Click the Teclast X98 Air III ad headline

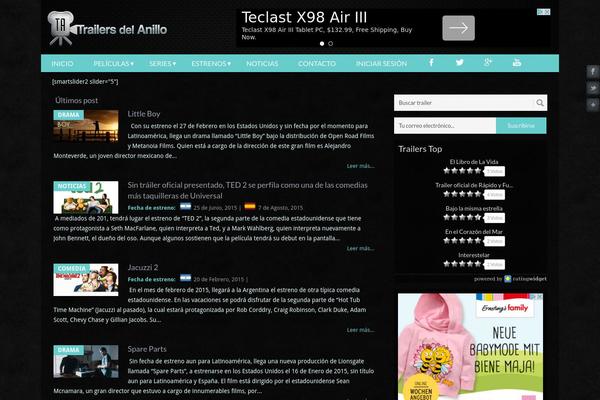coord(304,18)
